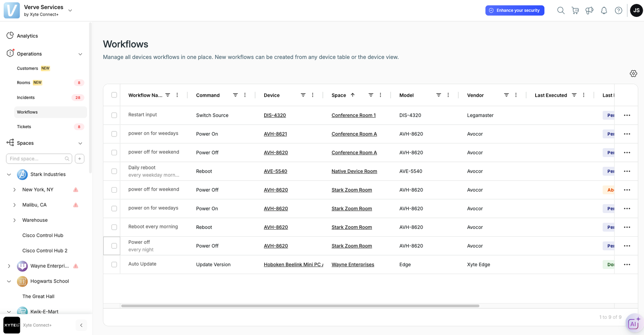Check the Auto Update workflow row

pyautogui.click(x=114, y=265)
